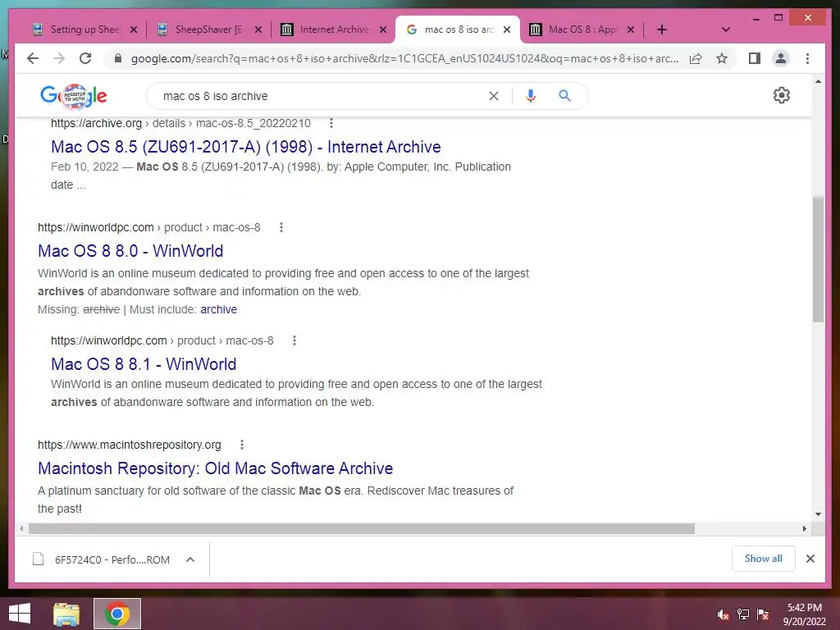Image resolution: width=840 pixels, height=630 pixels.
Task: Open Mac OS 8 8.0 - WinWorld link
Action: pyautogui.click(x=130, y=251)
